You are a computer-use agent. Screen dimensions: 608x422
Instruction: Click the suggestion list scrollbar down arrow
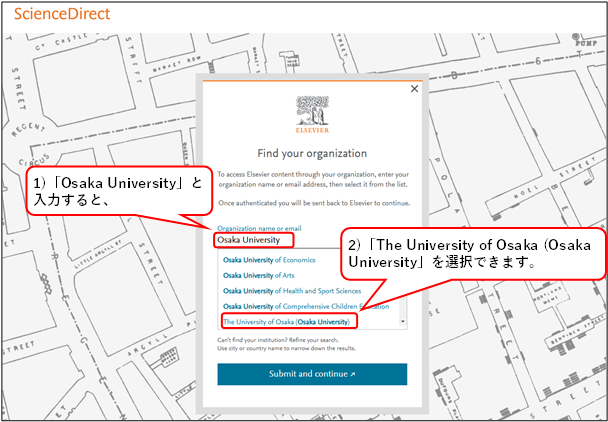(x=402, y=323)
